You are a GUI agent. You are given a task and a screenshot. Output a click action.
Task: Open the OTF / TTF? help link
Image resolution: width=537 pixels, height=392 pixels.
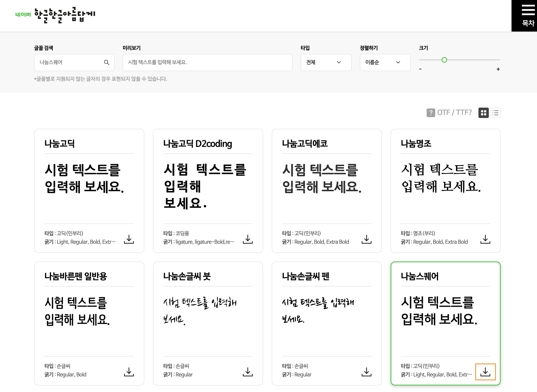coord(449,113)
